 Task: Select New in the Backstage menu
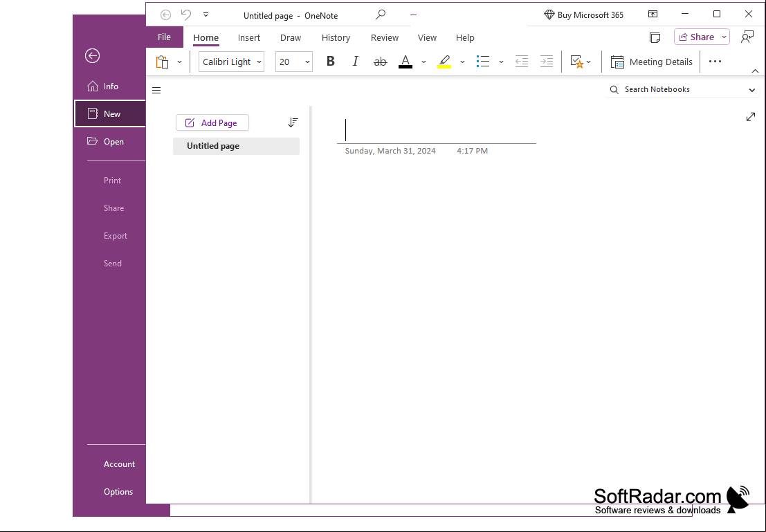coord(110,114)
